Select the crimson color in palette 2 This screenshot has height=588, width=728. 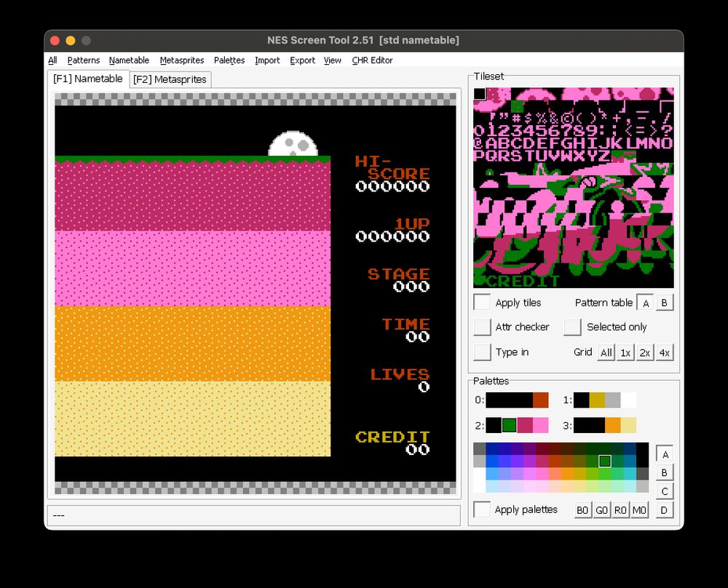point(525,425)
